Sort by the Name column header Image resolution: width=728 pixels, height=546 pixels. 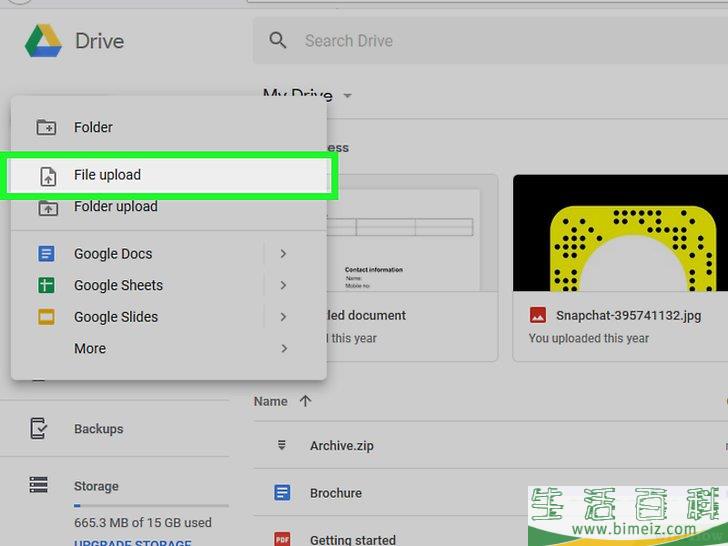(271, 401)
